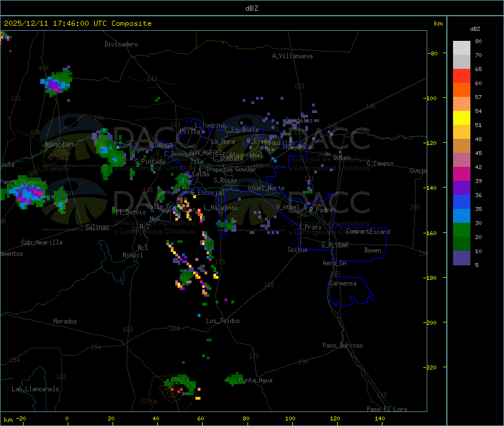Select the yellow 51 dBZ legend color

461,118
